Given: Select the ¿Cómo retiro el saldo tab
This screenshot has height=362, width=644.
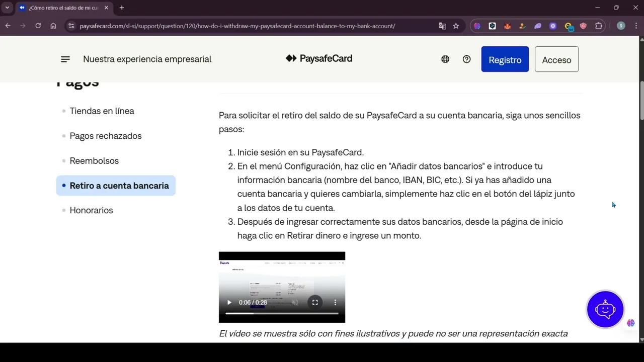Looking at the screenshot, I should 64,8.
